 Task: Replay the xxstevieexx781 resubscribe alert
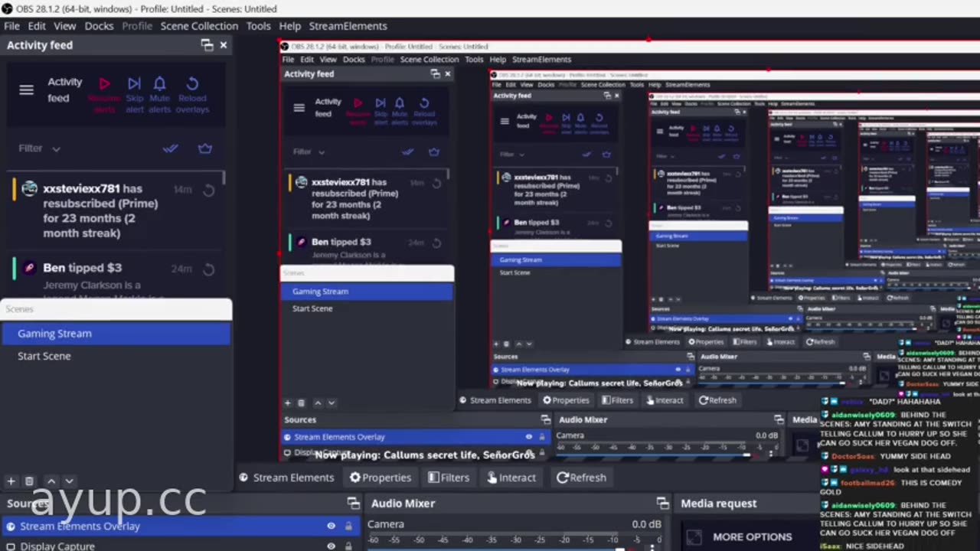point(208,191)
